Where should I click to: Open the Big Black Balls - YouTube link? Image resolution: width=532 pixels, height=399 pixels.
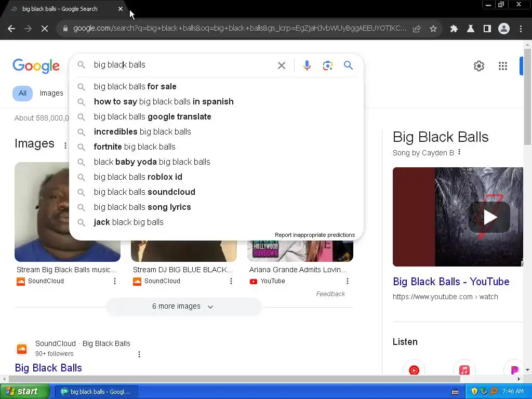tap(451, 282)
